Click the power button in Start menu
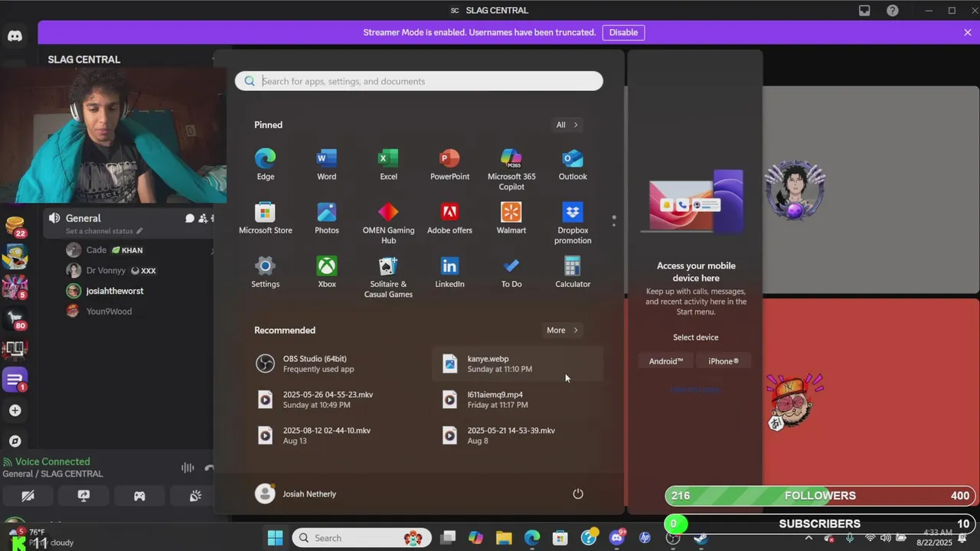980x551 pixels. [578, 494]
